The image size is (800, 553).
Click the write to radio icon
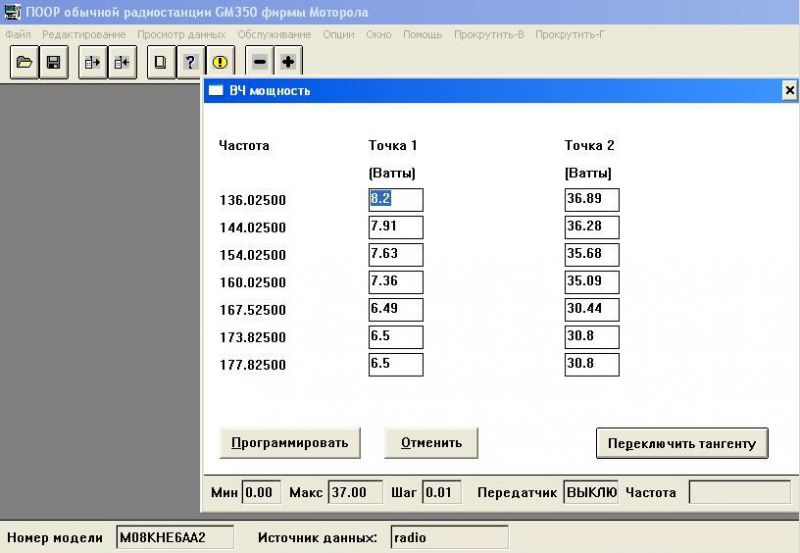(x=122, y=62)
